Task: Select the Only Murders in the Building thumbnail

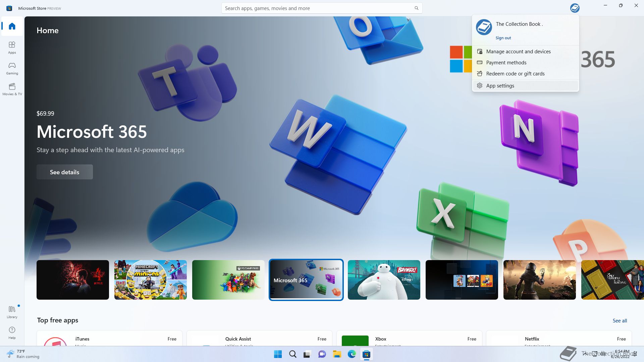Action: (612, 280)
